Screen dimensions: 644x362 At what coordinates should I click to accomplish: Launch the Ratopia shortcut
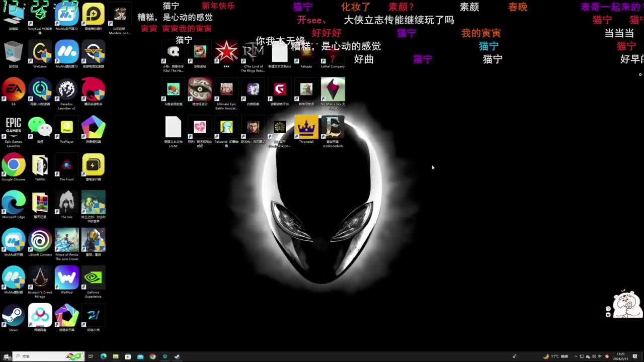pos(306,55)
